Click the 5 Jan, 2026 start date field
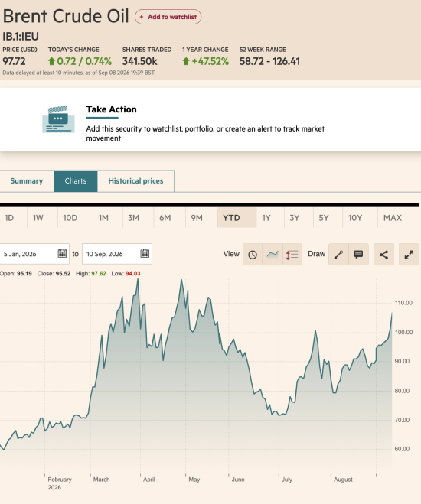Screen dimensions: 421x504 [34, 254]
